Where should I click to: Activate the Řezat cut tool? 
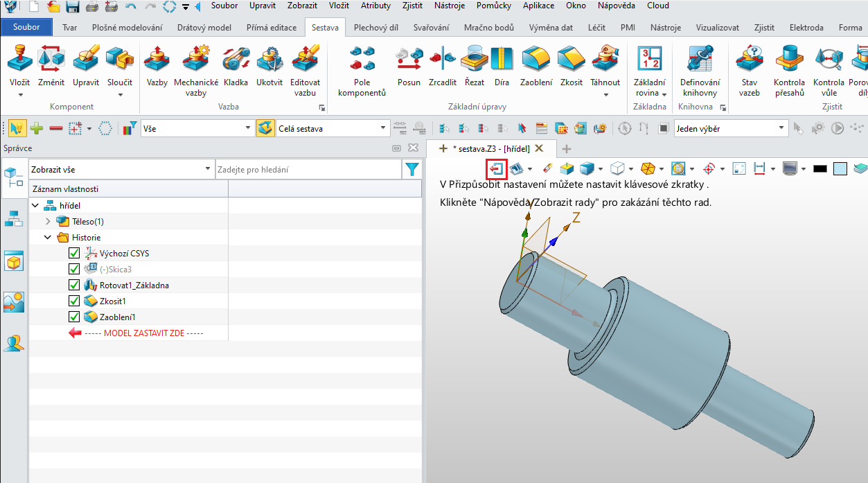point(475,66)
